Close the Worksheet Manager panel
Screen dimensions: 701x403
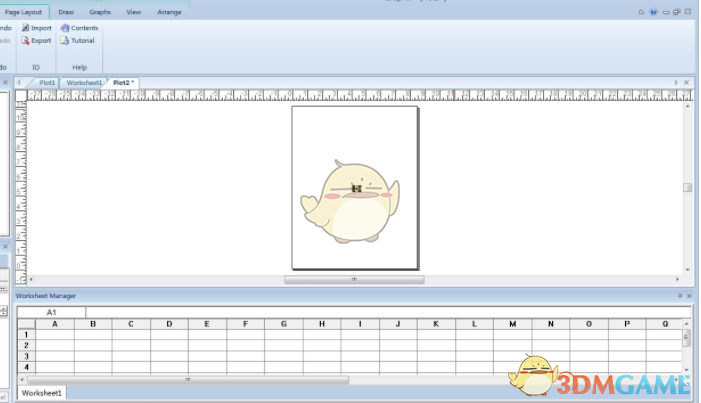click(689, 296)
